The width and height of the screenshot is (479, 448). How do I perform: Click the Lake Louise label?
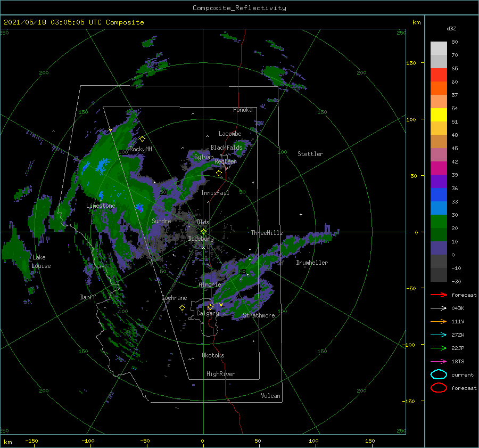click(x=41, y=262)
